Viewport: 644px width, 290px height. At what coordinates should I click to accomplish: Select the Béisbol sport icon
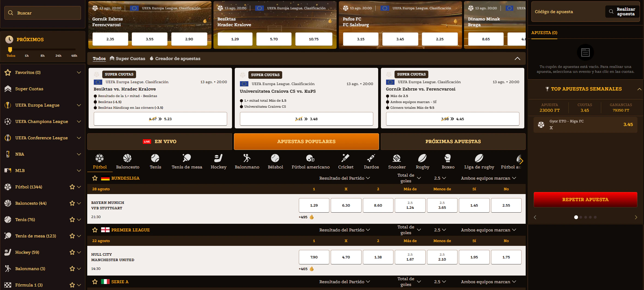click(x=275, y=158)
